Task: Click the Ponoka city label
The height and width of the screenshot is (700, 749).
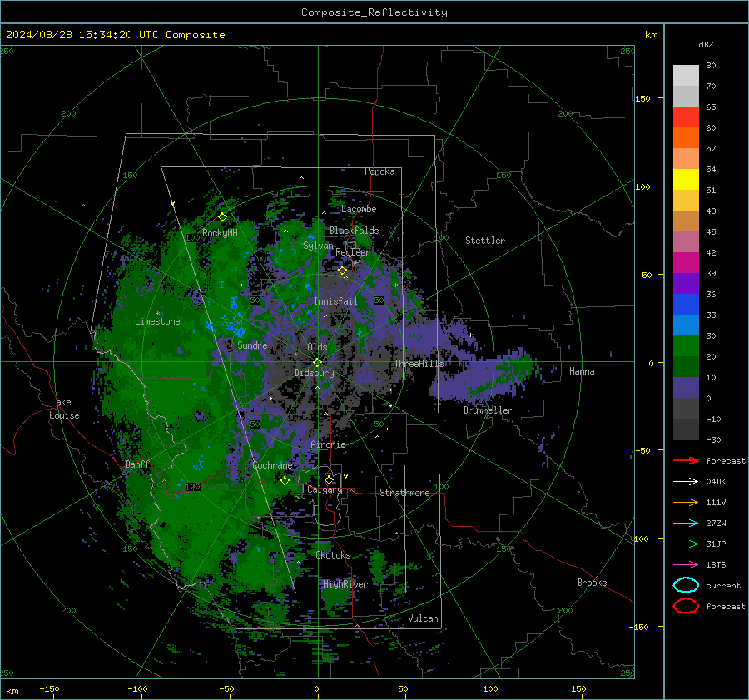Action: pos(379,171)
